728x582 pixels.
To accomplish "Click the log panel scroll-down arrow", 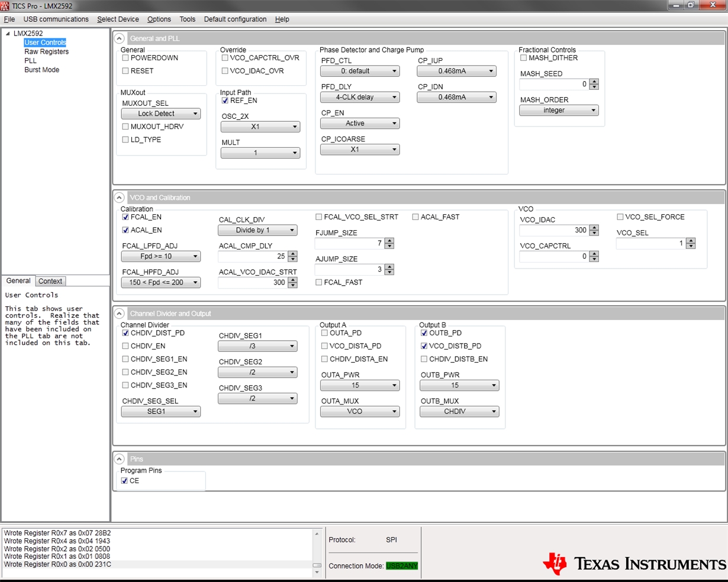I will point(317,573).
